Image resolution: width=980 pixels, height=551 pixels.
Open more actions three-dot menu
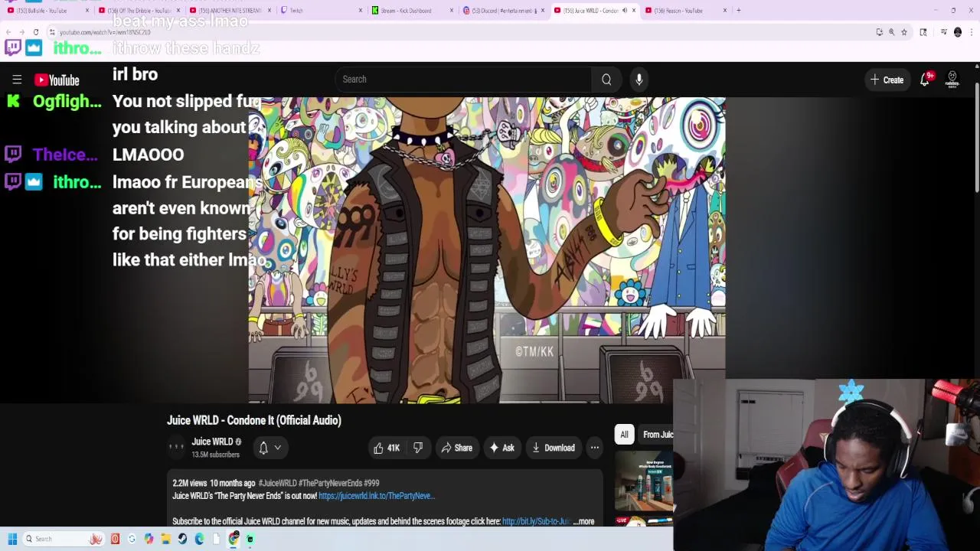coord(594,448)
